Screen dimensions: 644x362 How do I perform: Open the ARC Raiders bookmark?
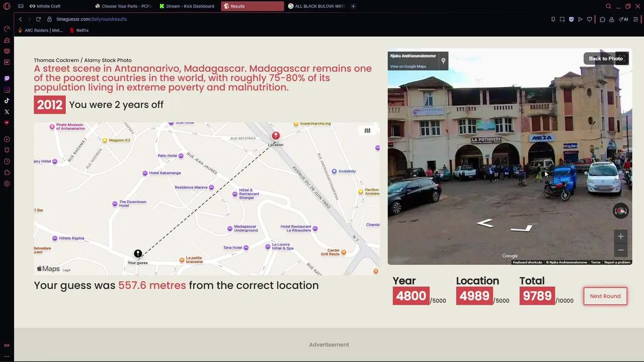pyautogui.click(x=41, y=30)
